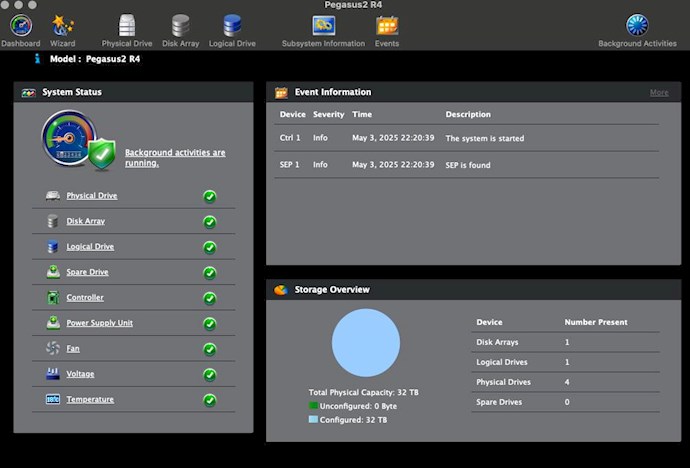690x468 pixels.
Task: Click the green Unconfigured legend swatch
Action: click(x=313, y=406)
